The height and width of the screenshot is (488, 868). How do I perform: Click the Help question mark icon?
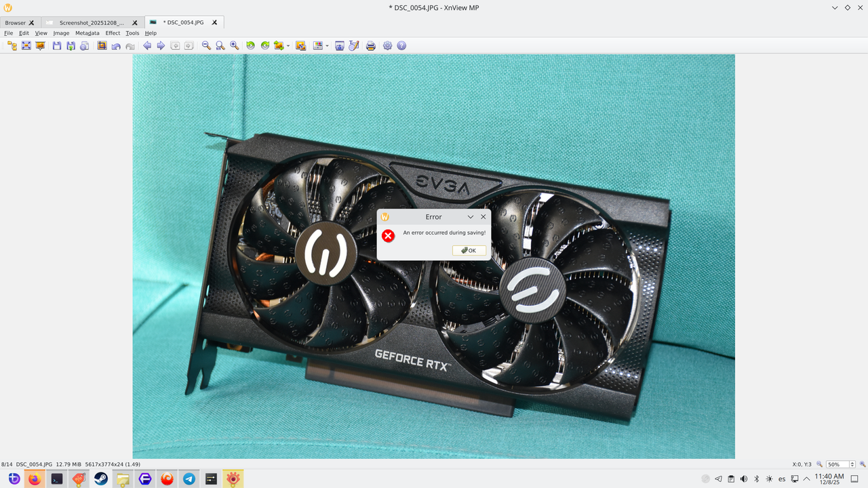tap(401, 45)
